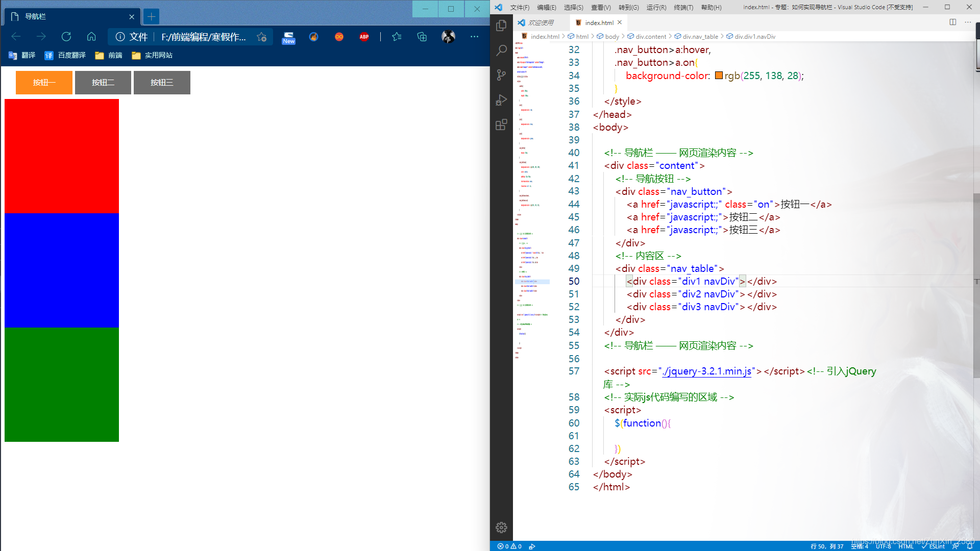The image size is (980, 551).
Task: Click the ABP extension icon
Action: coord(364,37)
